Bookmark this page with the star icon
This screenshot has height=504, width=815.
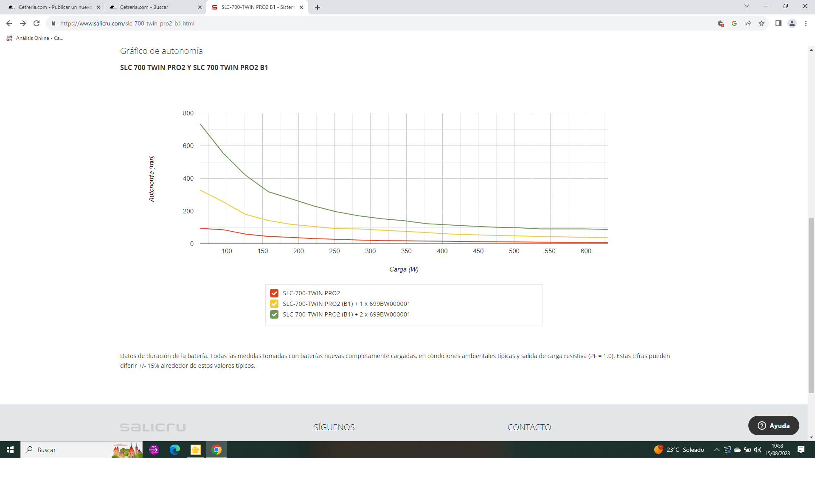tap(762, 23)
